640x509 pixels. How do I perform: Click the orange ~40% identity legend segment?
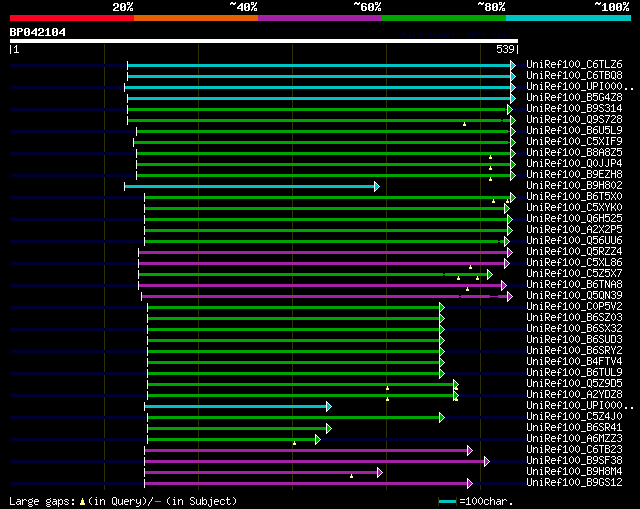tap(196, 18)
